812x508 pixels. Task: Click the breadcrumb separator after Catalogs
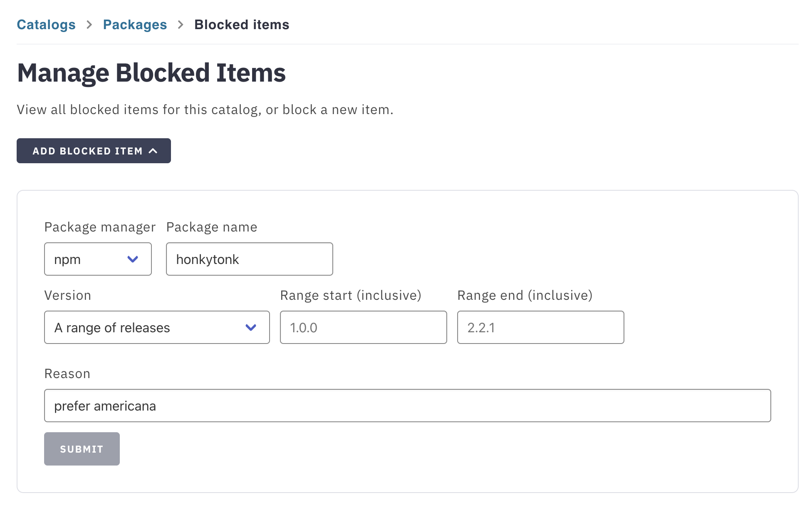[x=89, y=25]
